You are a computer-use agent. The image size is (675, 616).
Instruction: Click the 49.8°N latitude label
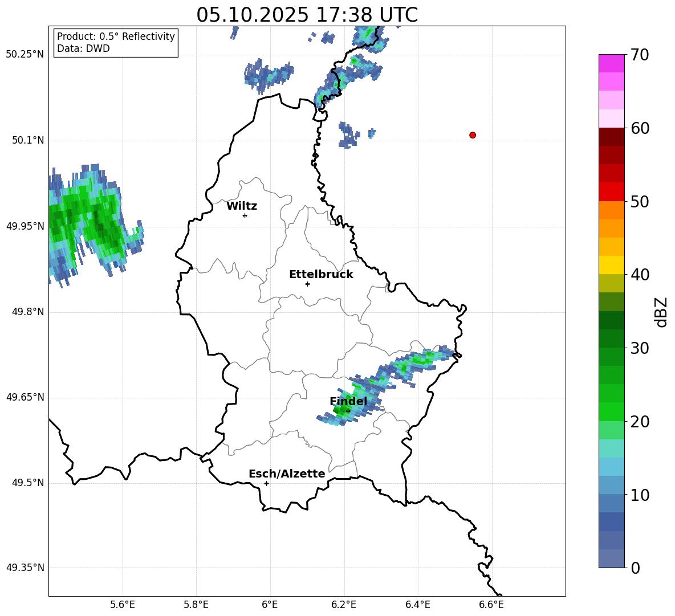click(28, 312)
